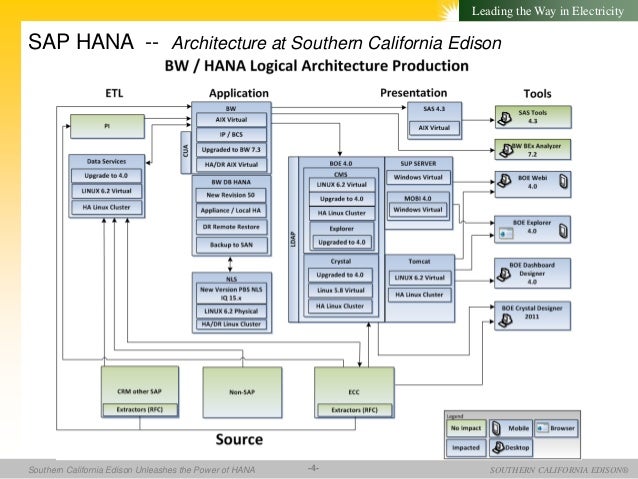Click 'HA Linux Cluster' under Tomcat
This screenshot has width=638, height=479.
420,295
